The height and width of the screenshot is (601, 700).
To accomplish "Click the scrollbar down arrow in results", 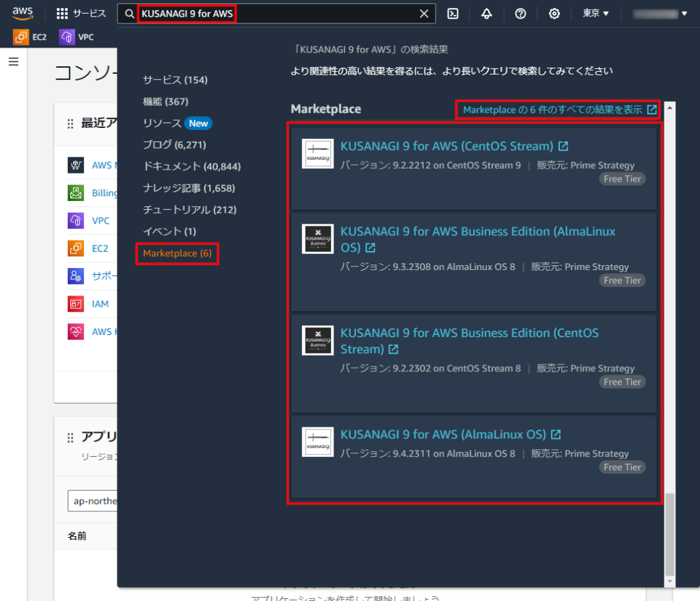I will click(670, 581).
